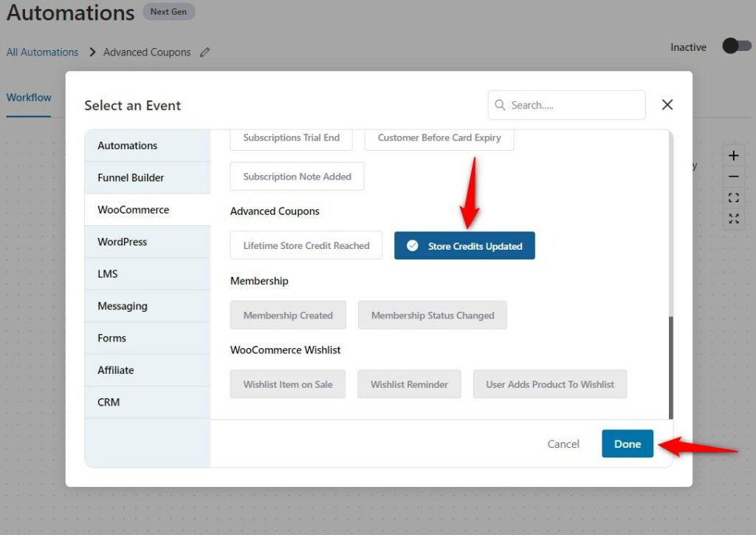756x535 pixels.
Task: Click the Advanced Coupons section heading
Action: pyautogui.click(x=275, y=211)
